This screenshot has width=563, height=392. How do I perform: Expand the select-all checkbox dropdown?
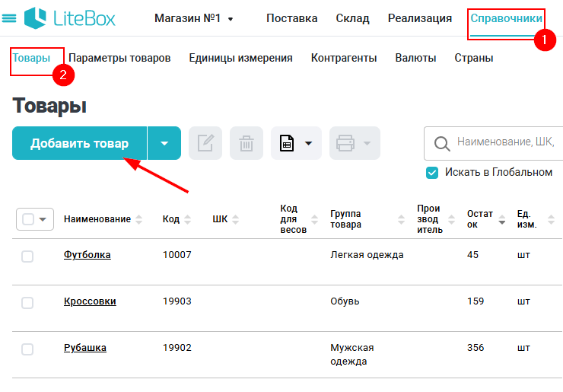(x=43, y=219)
